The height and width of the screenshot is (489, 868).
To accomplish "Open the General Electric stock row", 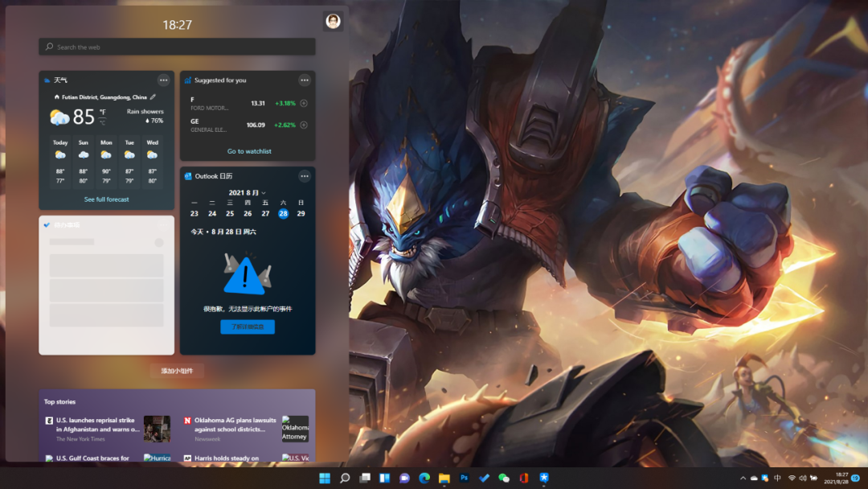I will click(248, 125).
